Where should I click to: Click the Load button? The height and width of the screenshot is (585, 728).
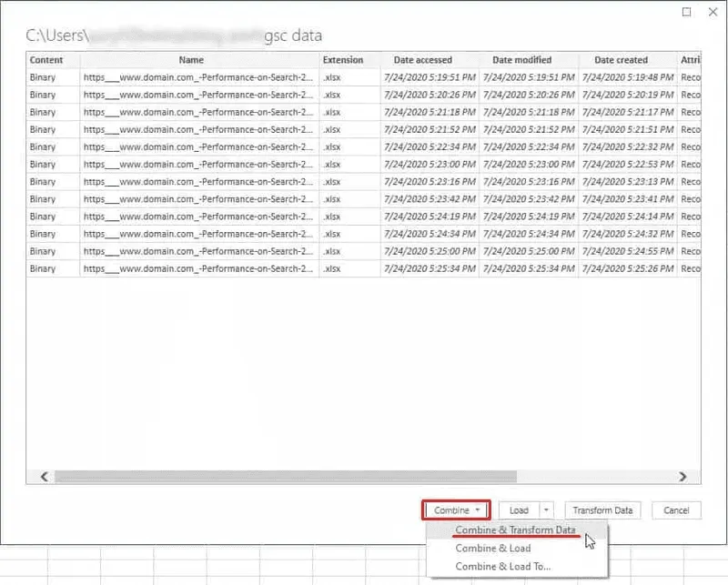pos(519,510)
